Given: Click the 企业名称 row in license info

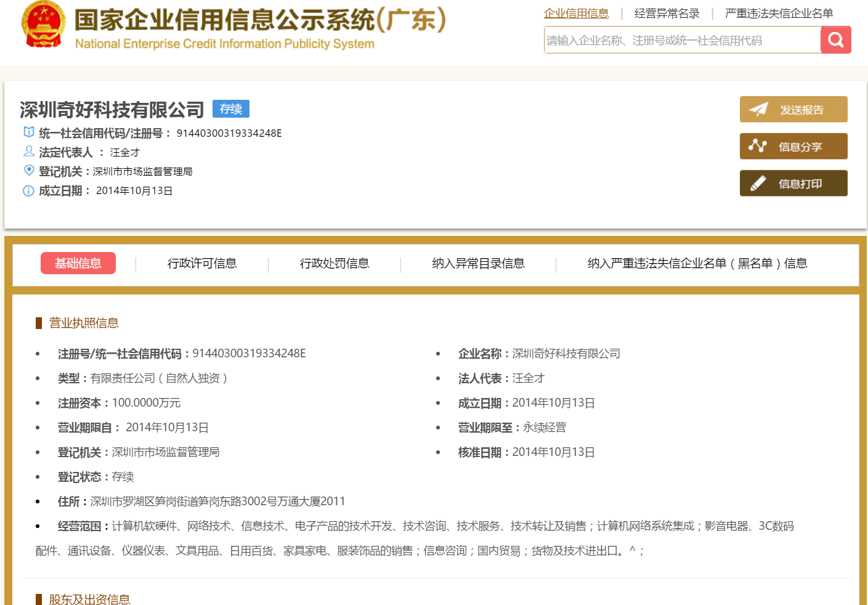Looking at the screenshot, I should coord(539,354).
